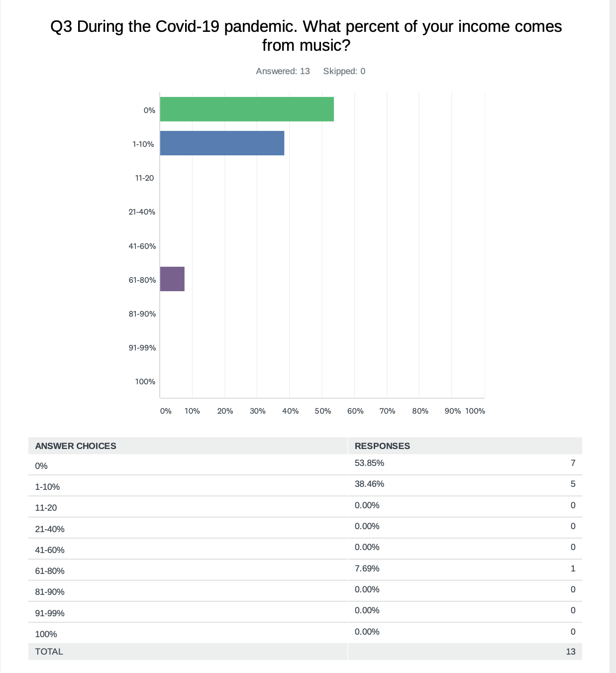Click the 100% label on chart y-axis

(145, 382)
